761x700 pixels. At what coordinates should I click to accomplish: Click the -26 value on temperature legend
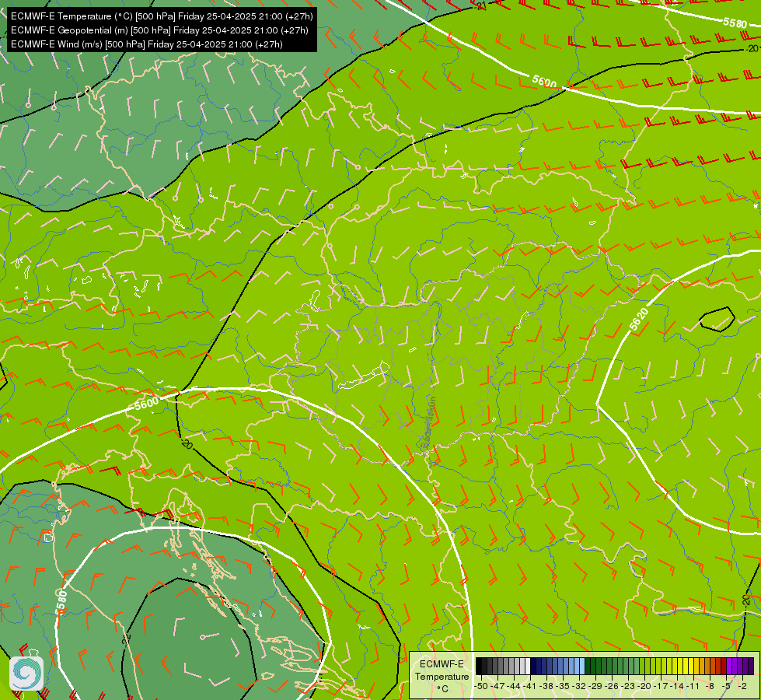(612, 686)
